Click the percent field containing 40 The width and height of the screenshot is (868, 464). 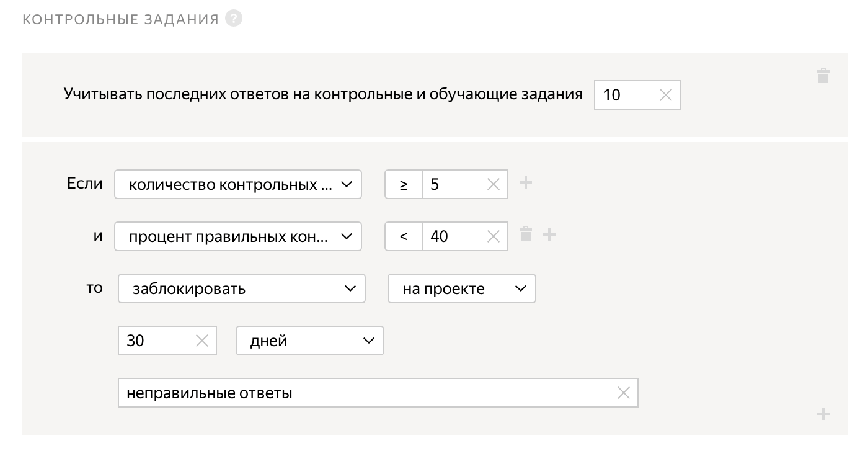click(465, 236)
